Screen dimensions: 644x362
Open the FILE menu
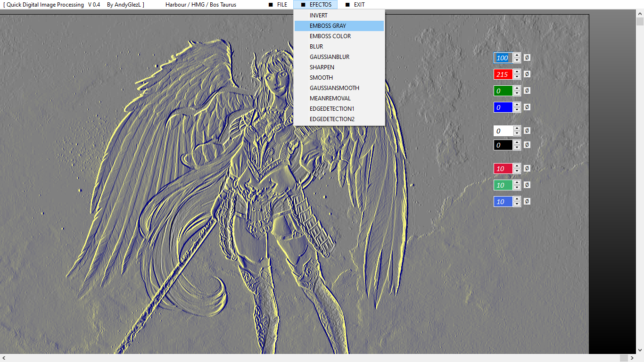pyautogui.click(x=278, y=5)
